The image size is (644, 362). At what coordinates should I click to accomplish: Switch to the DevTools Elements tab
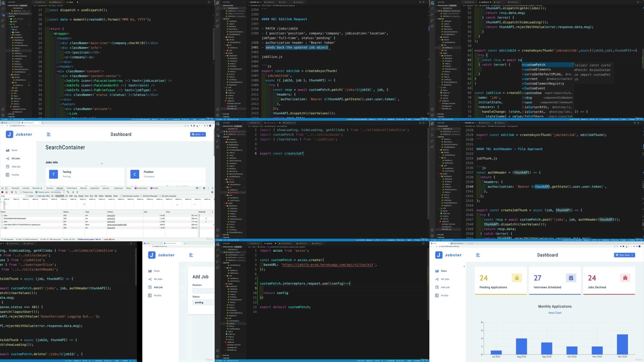pos(15,188)
